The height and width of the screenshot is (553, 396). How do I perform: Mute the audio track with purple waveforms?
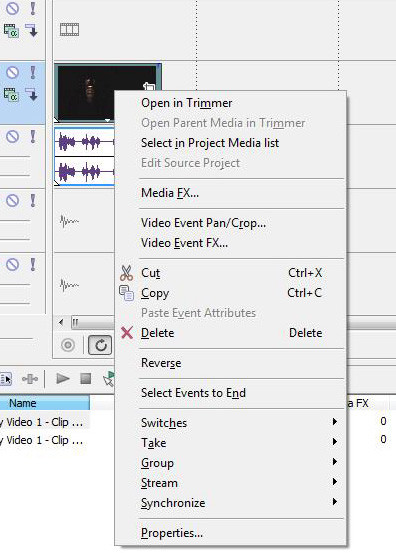pyautogui.click(x=13, y=136)
